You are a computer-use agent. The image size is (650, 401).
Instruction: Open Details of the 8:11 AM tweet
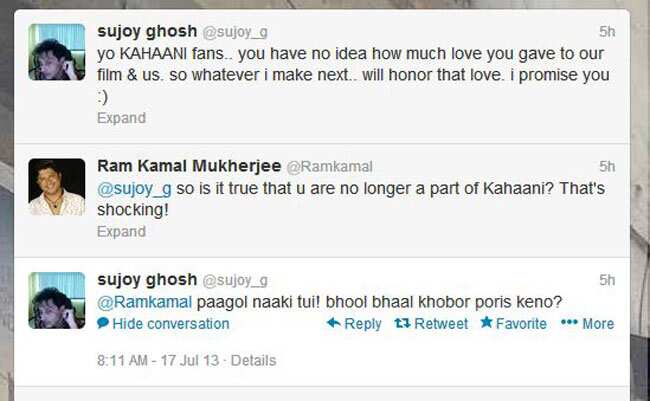253,360
